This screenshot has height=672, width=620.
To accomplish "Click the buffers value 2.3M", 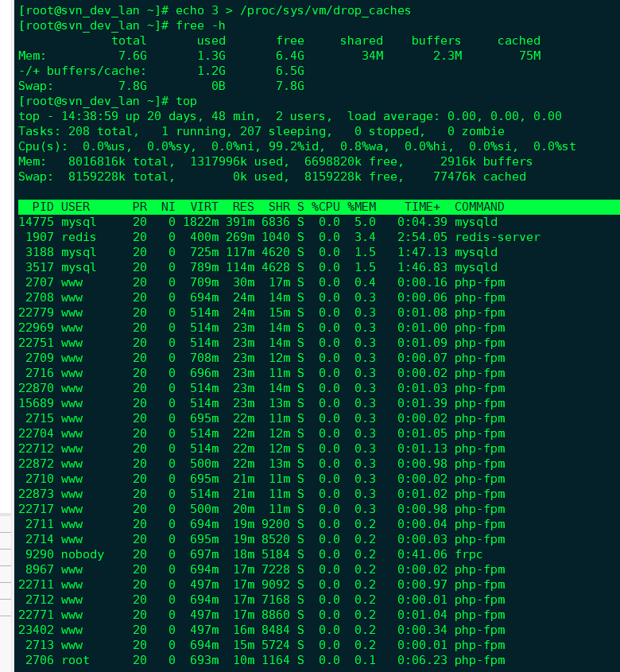I will pos(448,56).
